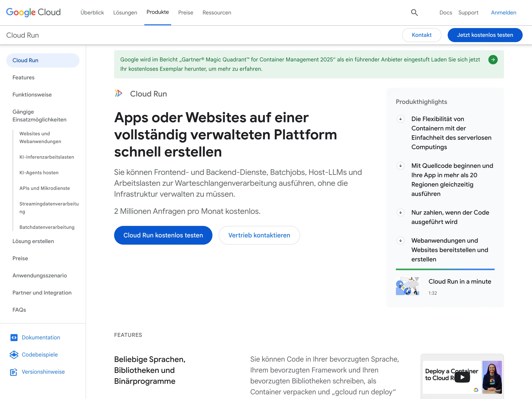532x399 pixels.
Task: Click the Versionshinweise page icon
Action: 14,372
